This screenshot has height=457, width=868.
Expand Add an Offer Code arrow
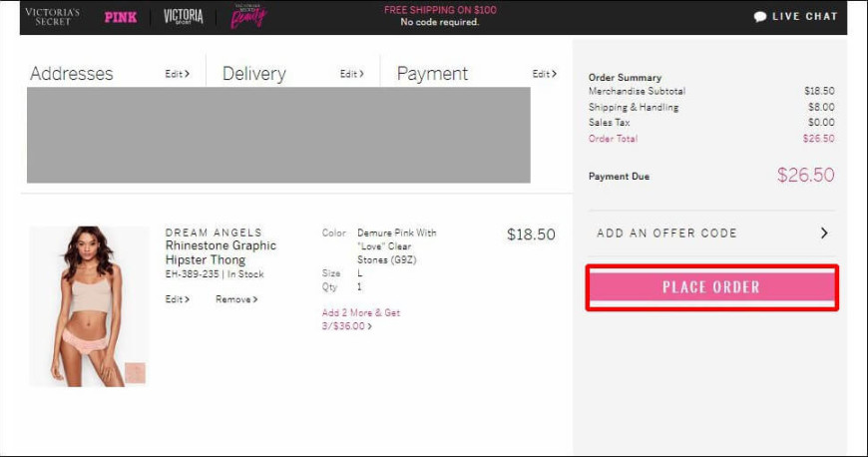[824, 232]
